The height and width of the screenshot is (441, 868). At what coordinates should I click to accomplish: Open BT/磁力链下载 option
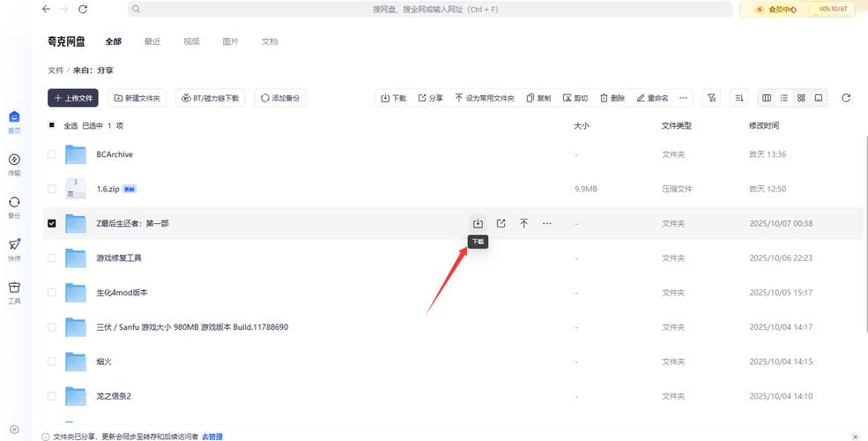211,98
